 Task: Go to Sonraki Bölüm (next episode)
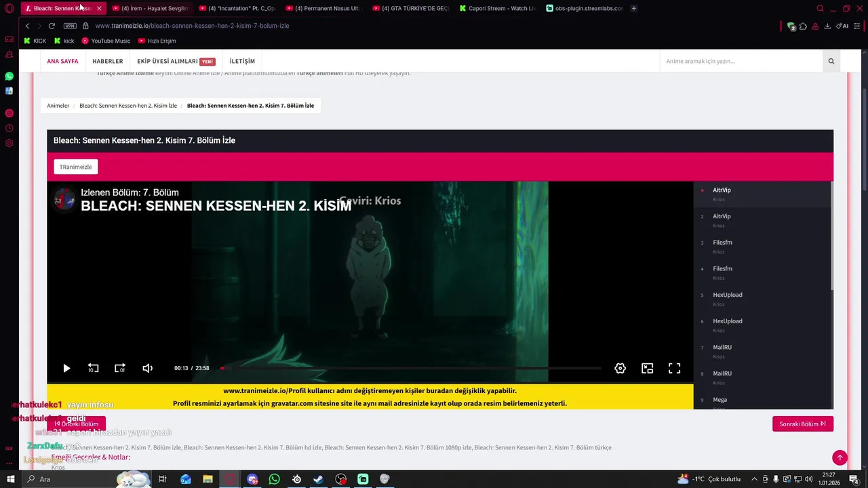(803, 424)
